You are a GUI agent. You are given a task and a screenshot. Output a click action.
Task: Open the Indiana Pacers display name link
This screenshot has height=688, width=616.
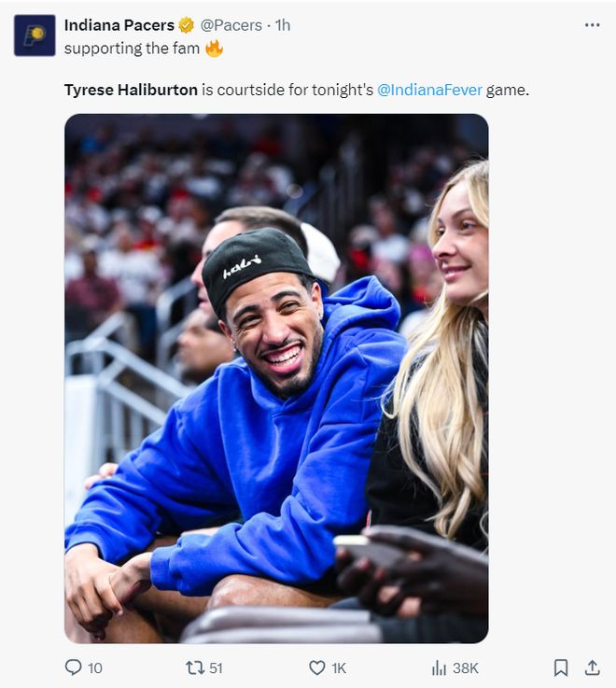(119, 25)
